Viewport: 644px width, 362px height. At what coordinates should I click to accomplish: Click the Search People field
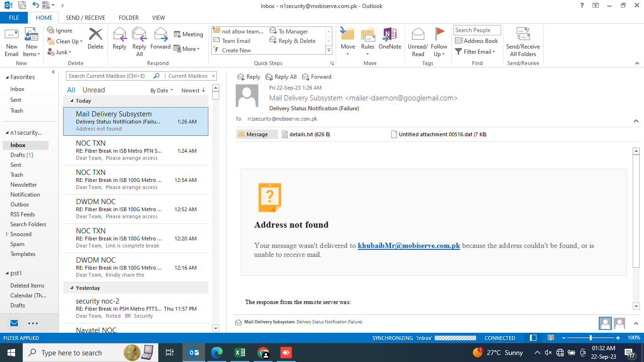point(478,30)
